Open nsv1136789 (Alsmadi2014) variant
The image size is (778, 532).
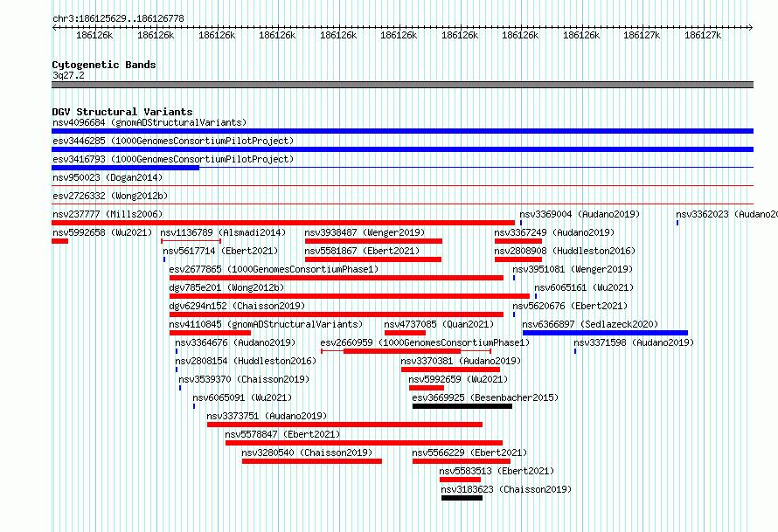tap(223, 232)
